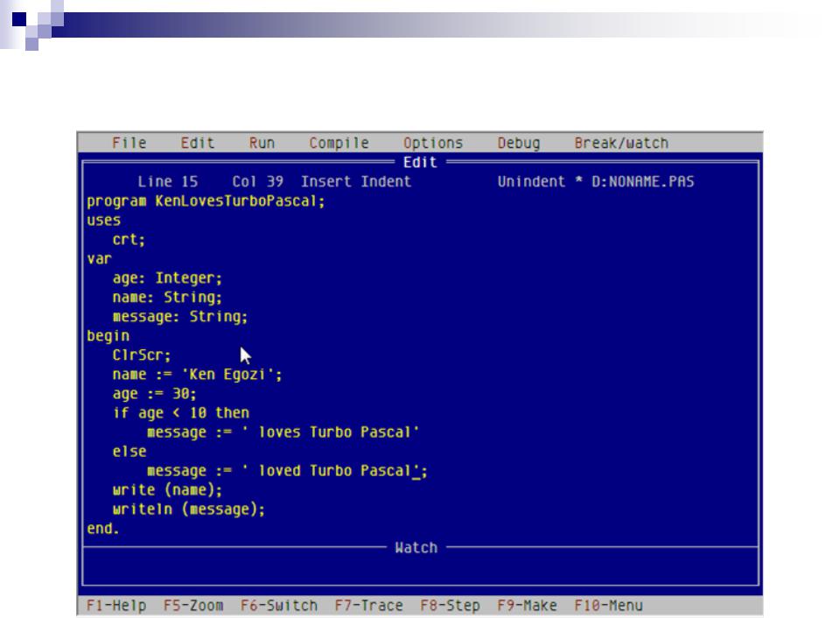Click F10-Menu in the bottom bar
The width and height of the screenshot is (840, 618).
609,606
